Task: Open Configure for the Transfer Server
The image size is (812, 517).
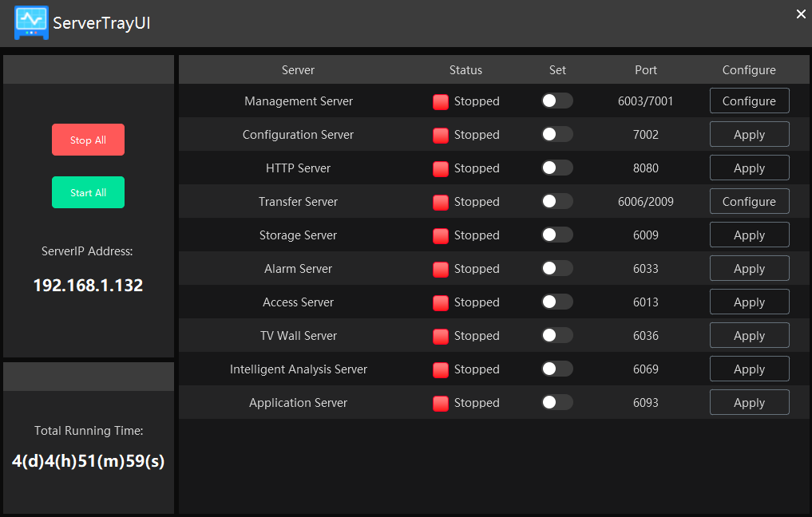Action: pyautogui.click(x=749, y=202)
